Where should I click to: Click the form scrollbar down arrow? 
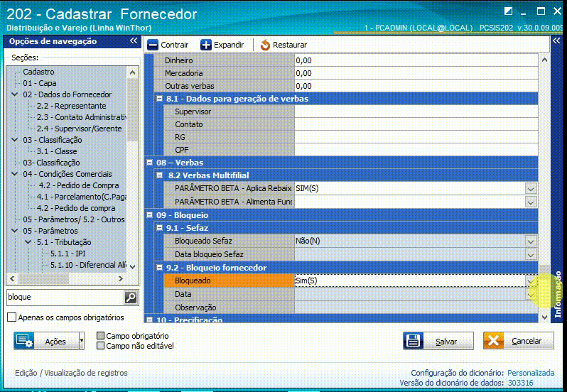click(x=544, y=317)
